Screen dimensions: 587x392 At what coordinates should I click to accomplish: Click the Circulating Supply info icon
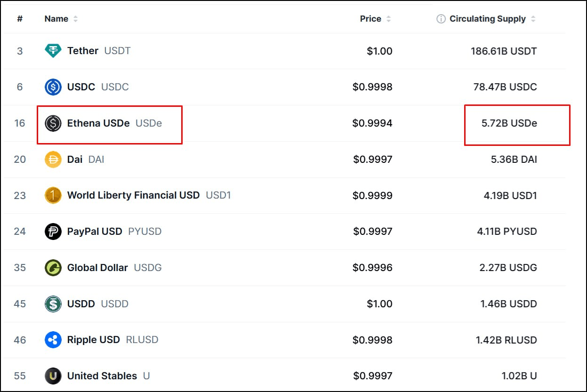pyautogui.click(x=441, y=19)
